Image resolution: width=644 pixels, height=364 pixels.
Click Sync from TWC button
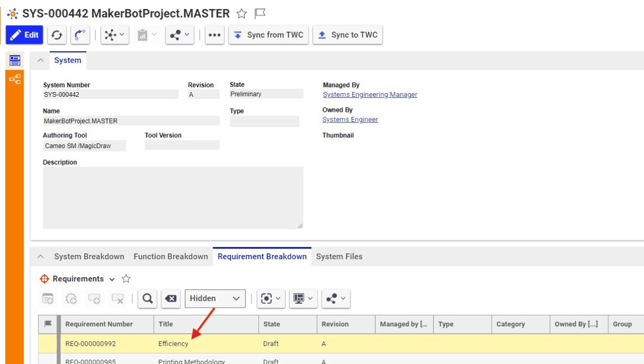(268, 35)
